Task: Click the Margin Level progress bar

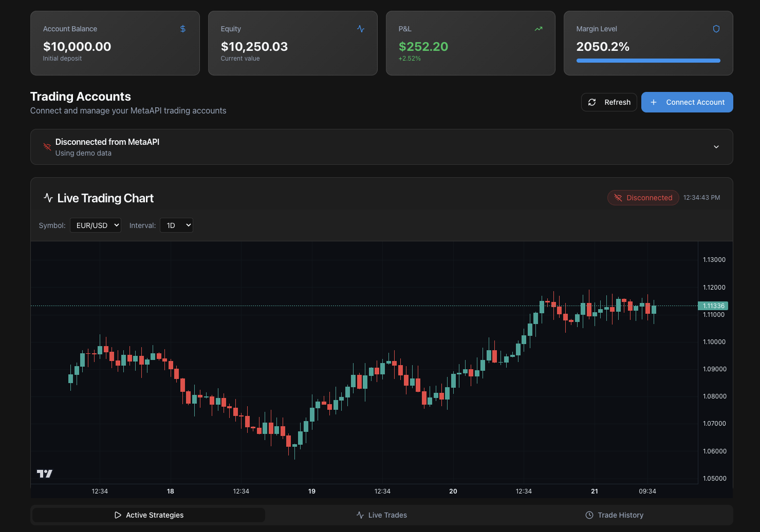Action: [x=648, y=61]
